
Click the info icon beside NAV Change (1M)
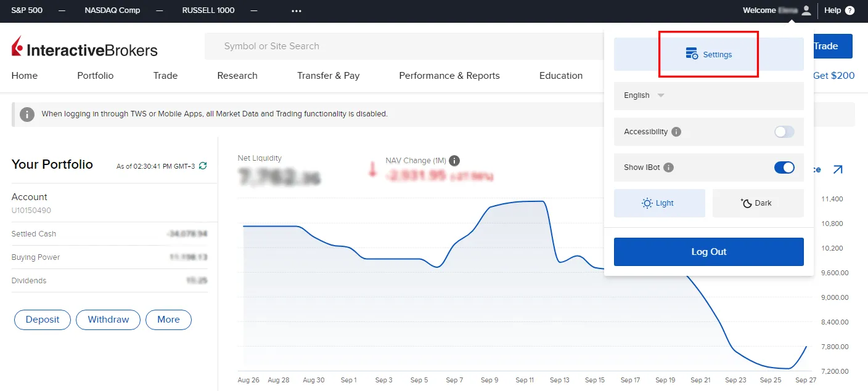454,161
